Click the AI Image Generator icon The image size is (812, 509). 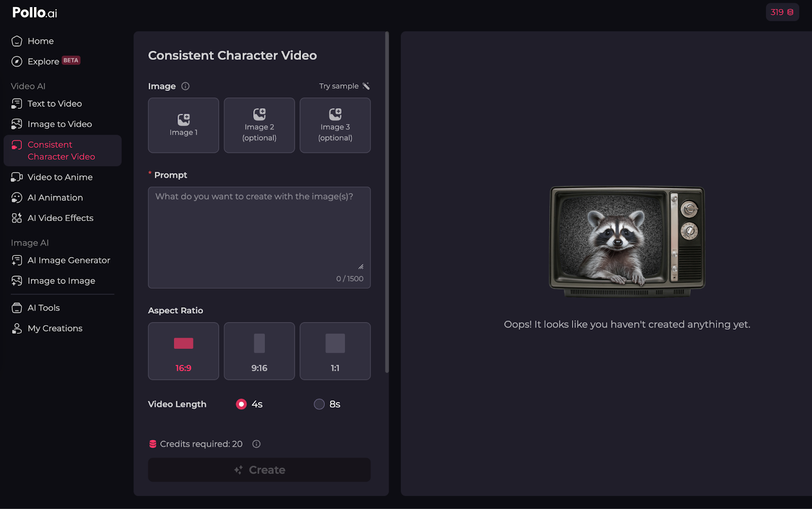click(17, 260)
